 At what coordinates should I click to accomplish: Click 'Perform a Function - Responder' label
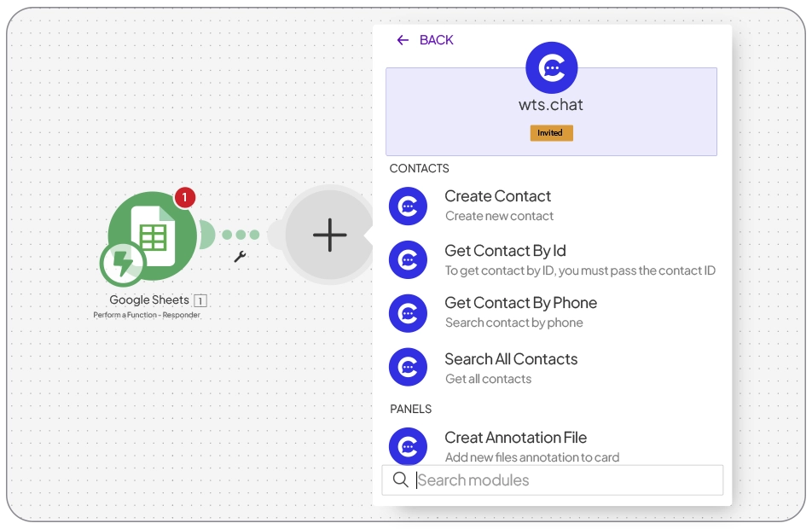(147, 315)
